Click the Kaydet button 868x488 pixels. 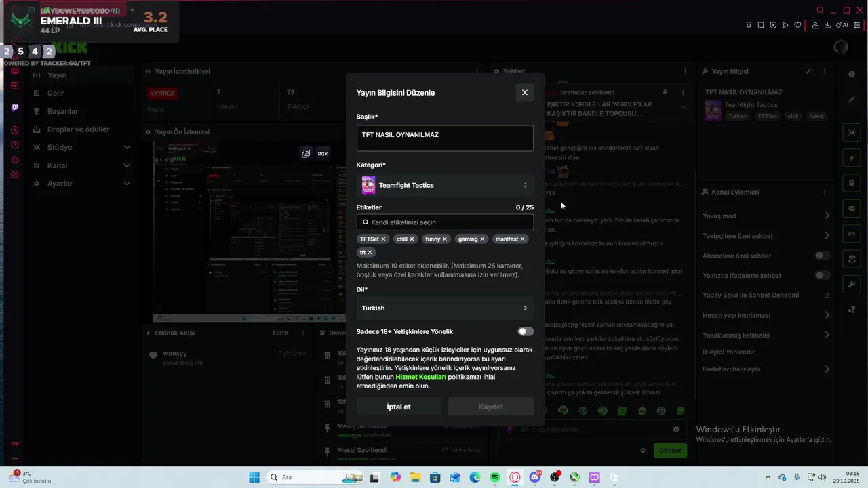pos(491,407)
